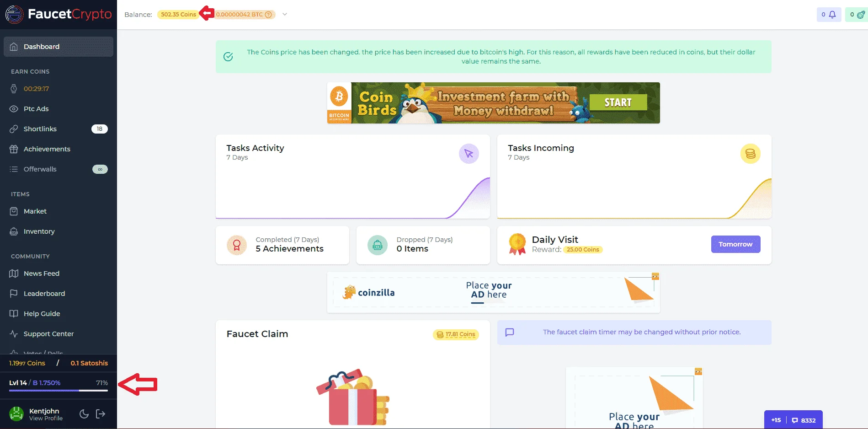Click the Offerwalls infinity badge
This screenshot has height=429, width=868.
pyautogui.click(x=100, y=169)
